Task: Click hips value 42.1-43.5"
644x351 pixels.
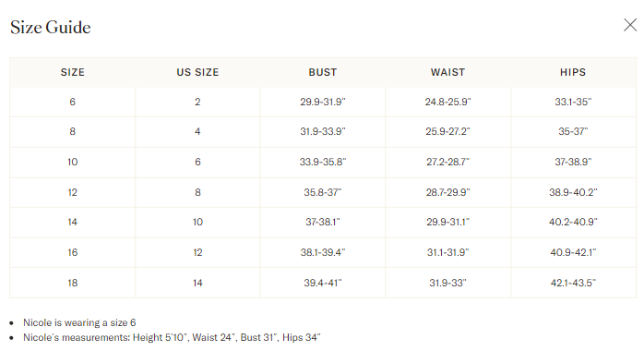Action: (x=573, y=283)
